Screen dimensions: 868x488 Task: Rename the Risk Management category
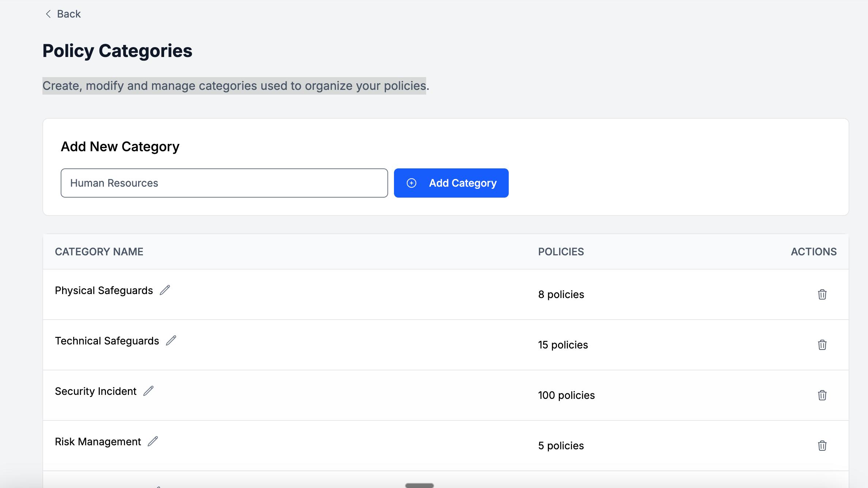[153, 441]
